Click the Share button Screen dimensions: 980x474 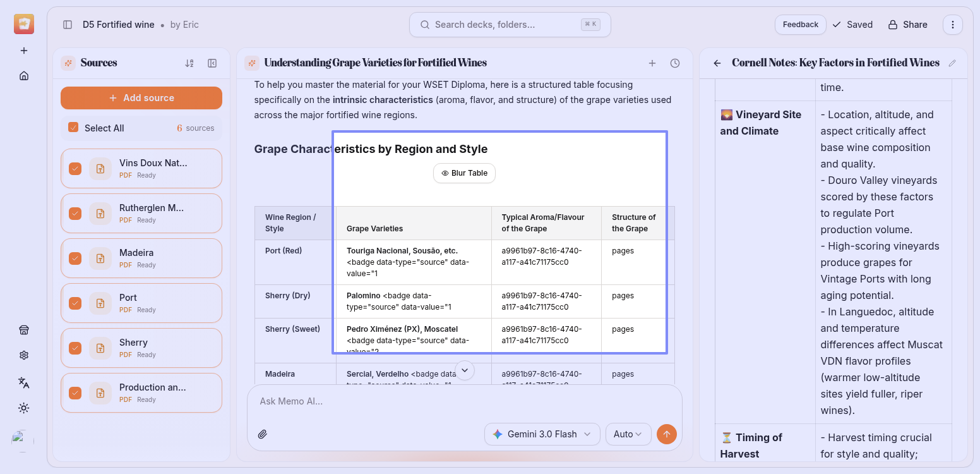[908, 25]
